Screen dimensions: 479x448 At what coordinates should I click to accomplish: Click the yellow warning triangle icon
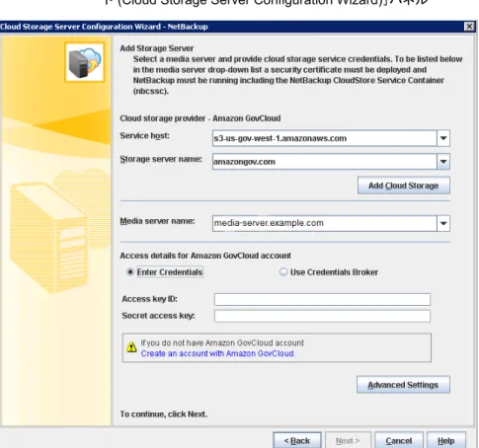[131, 347]
